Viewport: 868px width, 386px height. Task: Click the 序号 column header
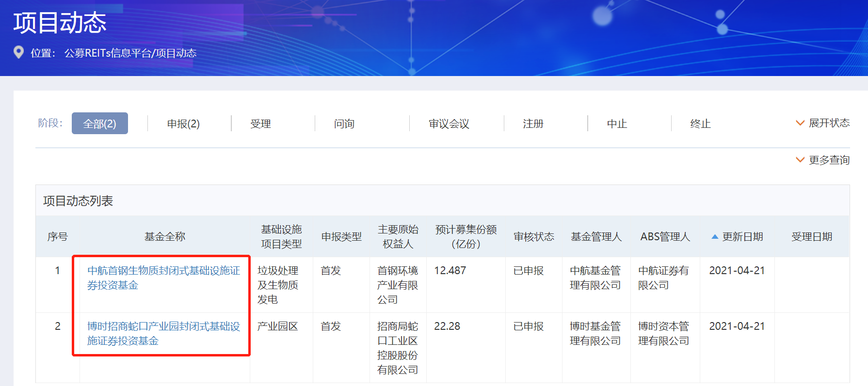pyautogui.click(x=57, y=237)
